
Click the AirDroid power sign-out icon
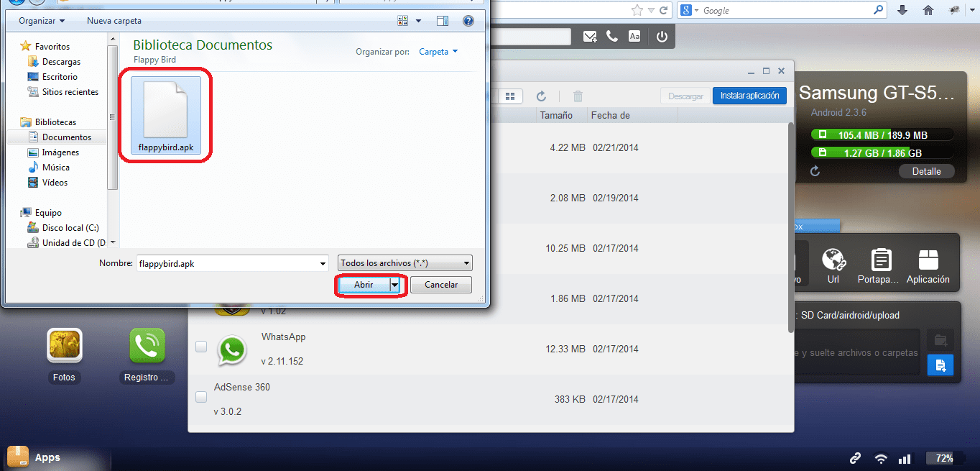pos(662,36)
